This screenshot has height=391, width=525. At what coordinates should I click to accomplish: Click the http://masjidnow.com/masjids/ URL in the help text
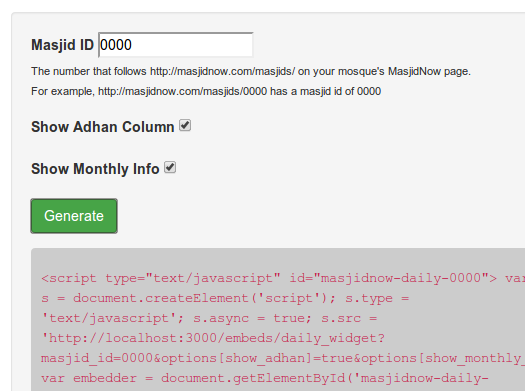[222, 71]
